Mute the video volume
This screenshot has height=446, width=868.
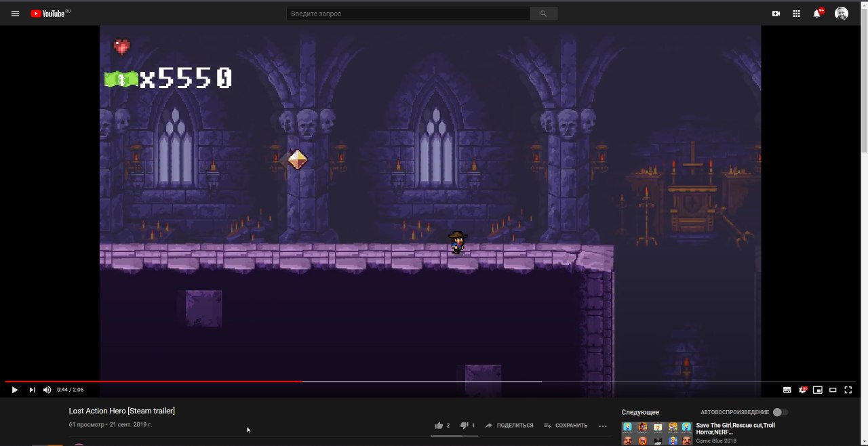click(47, 390)
